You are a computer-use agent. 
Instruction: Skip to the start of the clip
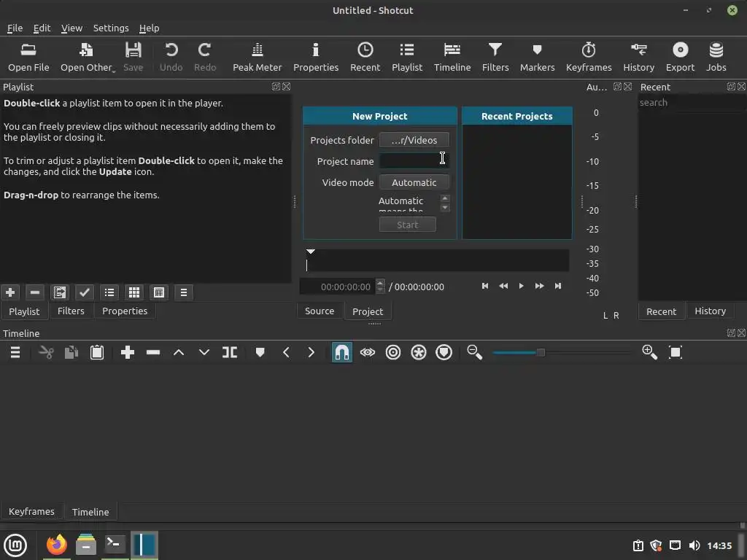click(x=485, y=286)
